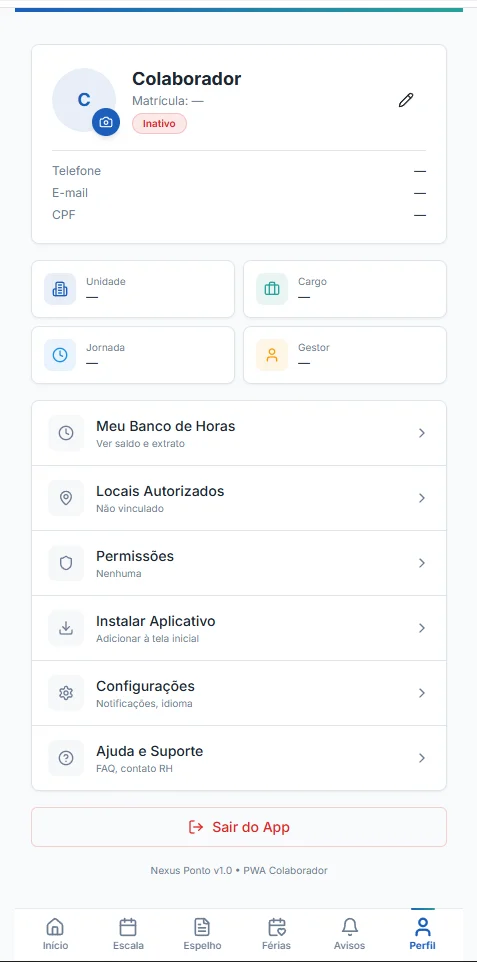Click the Inativo status badge

tap(160, 123)
